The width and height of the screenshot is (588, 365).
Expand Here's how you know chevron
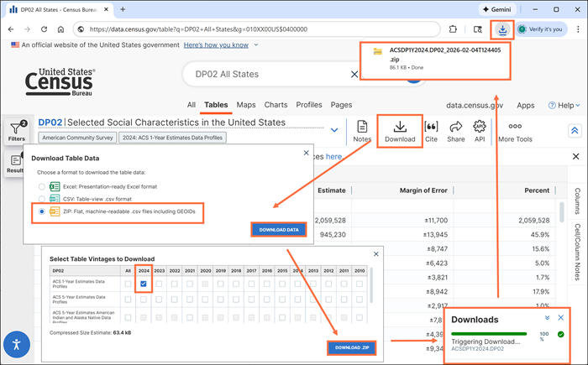tap(256, 44)
